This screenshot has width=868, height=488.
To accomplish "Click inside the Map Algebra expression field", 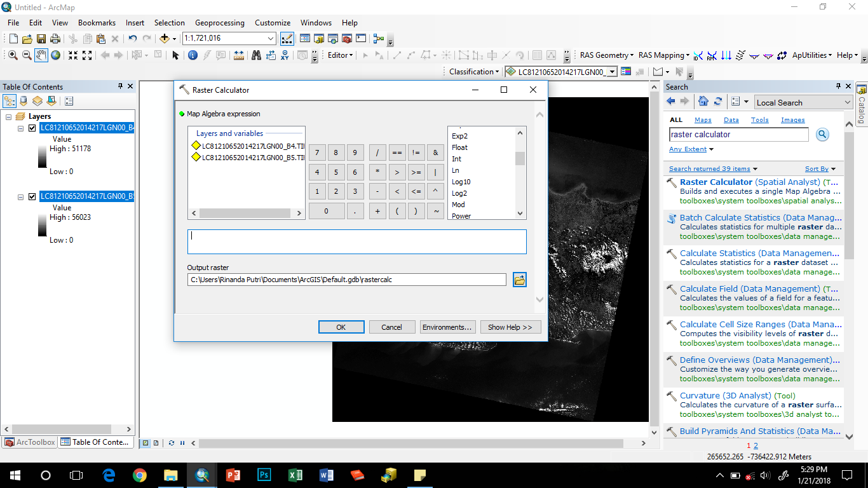I will click(356, 241).
